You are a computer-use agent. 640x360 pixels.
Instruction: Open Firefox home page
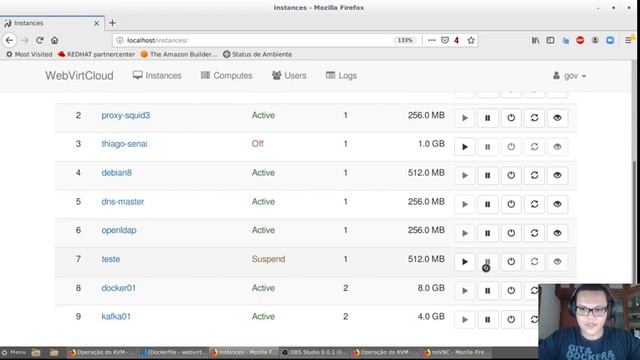click(55, 40)
